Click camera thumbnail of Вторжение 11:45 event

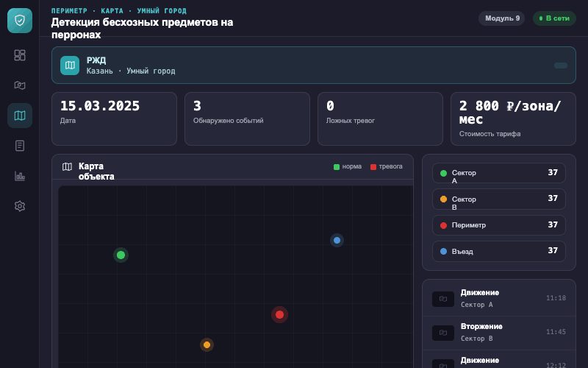coord(443,333)
